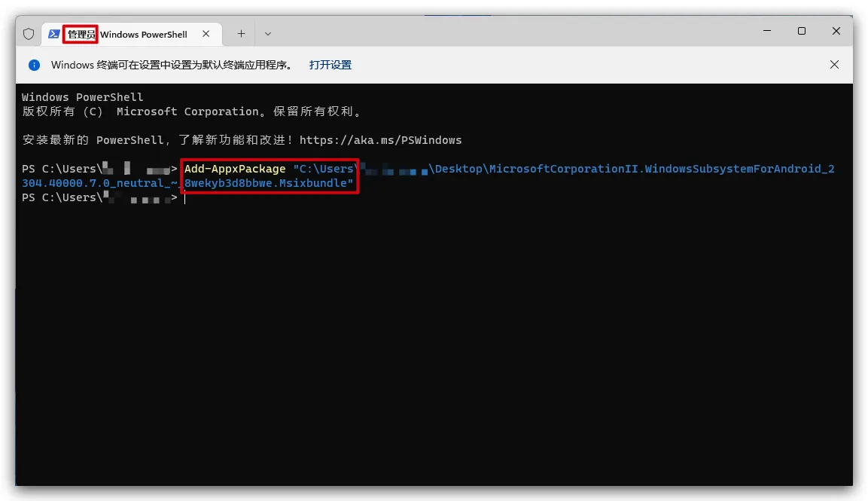868x501 pixels.
Task: Click the Add-AppxPackage command text
Action: pyautogui.click(x=235, y=169)
